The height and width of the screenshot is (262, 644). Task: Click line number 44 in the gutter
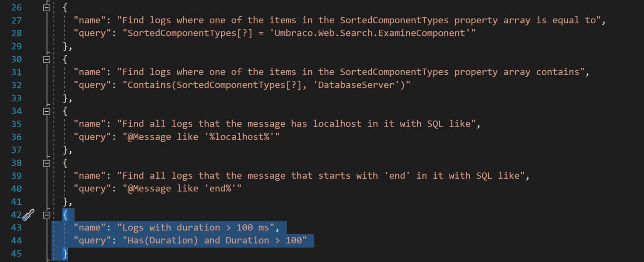(x=16, y=241)
